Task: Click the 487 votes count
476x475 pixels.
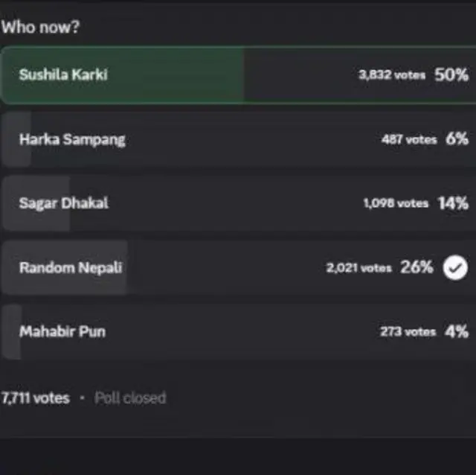Action: coord(408,139)
